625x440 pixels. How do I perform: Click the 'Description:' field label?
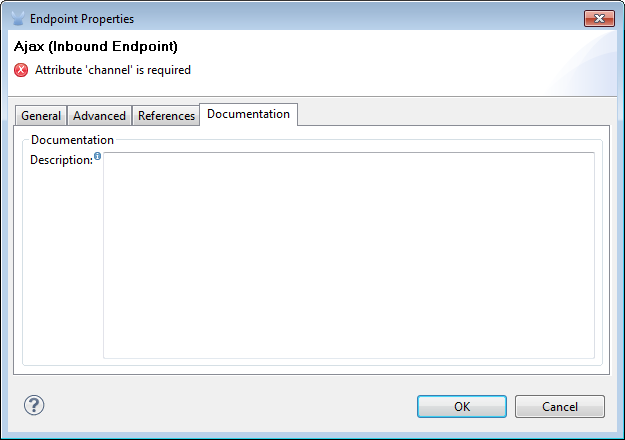point(61,160)
